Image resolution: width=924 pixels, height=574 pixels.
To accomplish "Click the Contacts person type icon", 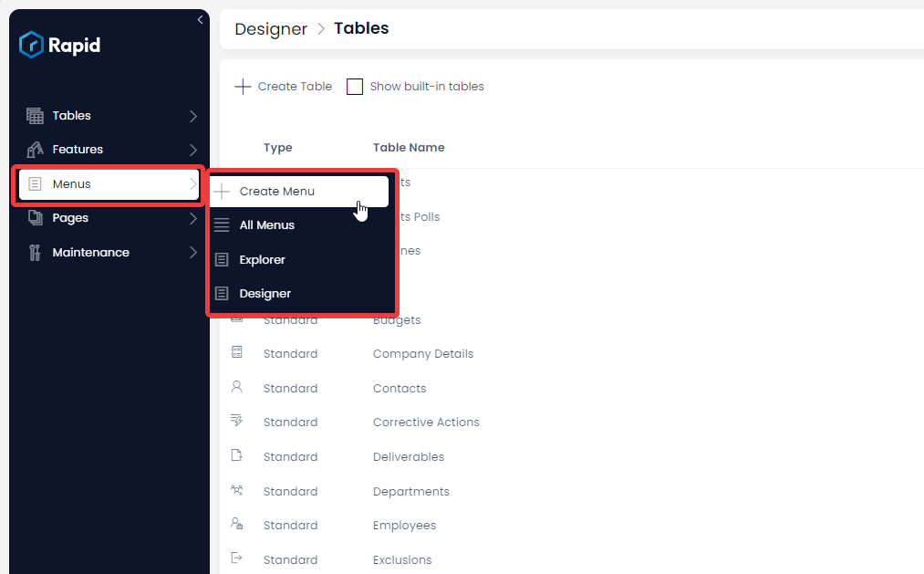I will (237, 387).
